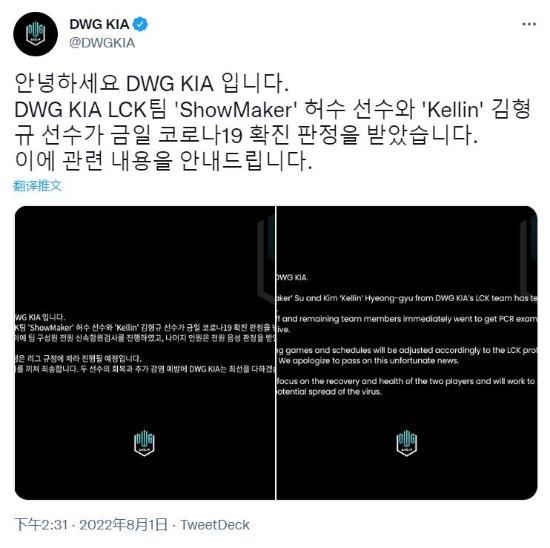Open the DWG KIA profile avatar
Screen dimensions: 550x548
(x=35, y=34)
